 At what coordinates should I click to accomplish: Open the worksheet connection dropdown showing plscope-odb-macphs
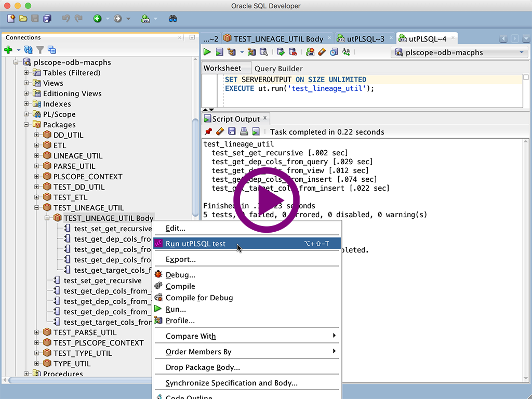coord(521,52)
